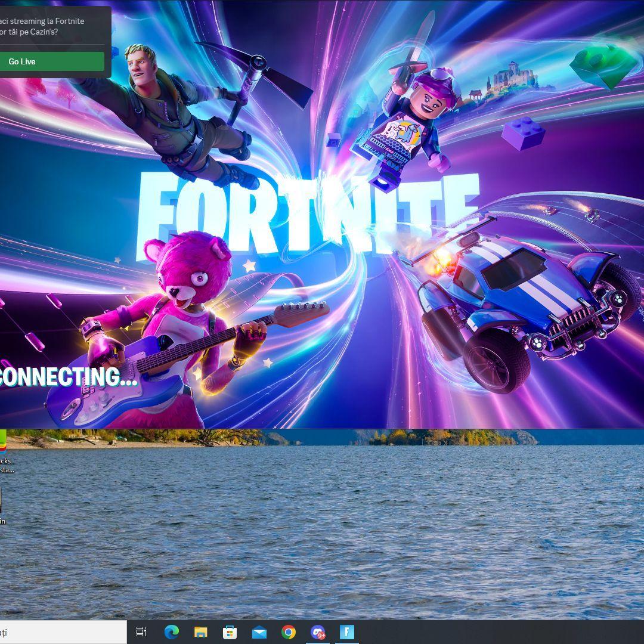Launch Google Chrome from the taskbar
The height and width of the screenshot is (644, 644).
[x=289, y=631]
